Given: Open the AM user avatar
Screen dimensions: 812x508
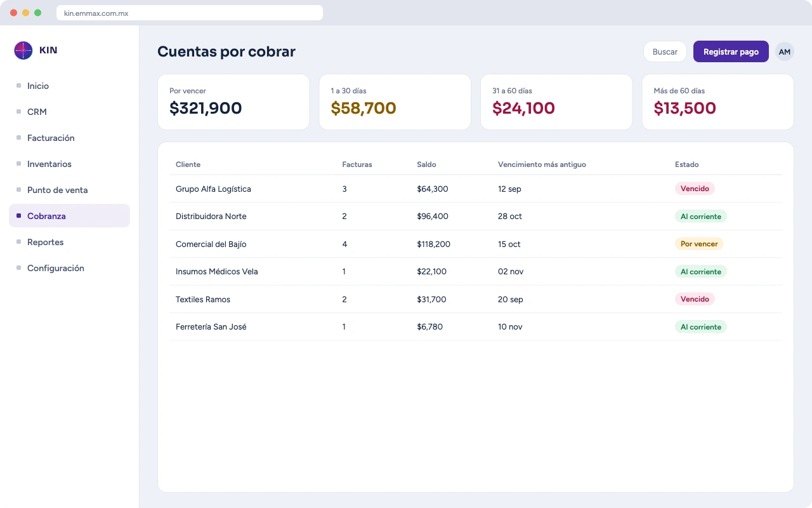Looking at the screenshot, I should click(x=785, y=51).
